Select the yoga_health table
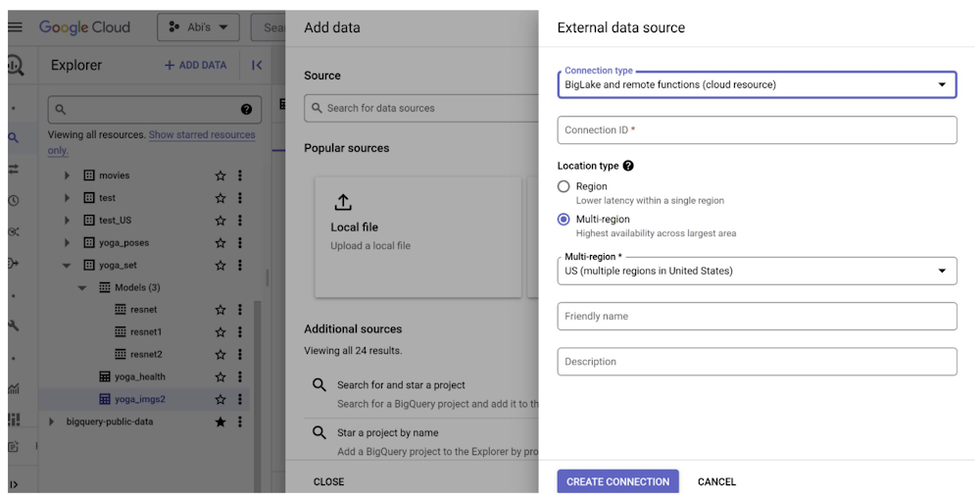The height and width of the screenshot is (500, 980). point(139,376)
